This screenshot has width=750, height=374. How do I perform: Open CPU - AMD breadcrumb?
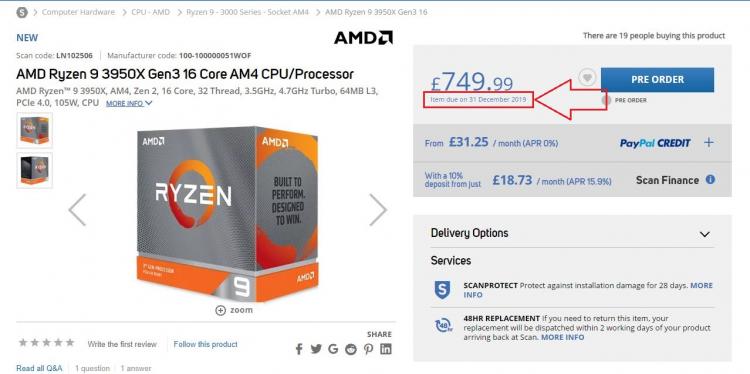tap(151, 12)
